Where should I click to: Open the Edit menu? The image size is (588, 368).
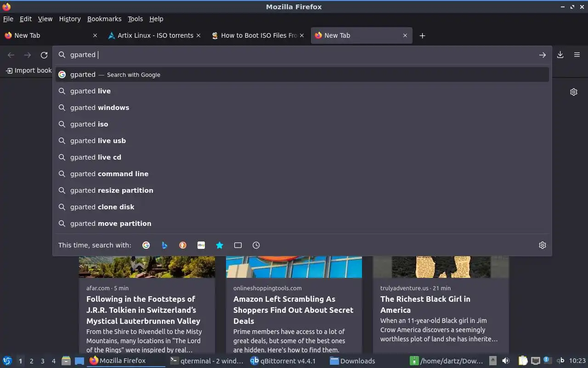coord(26,19)
